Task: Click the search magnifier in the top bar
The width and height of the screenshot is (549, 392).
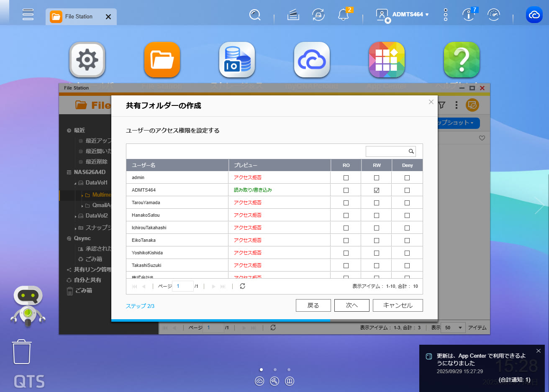Action: click(x=254, y=15)
